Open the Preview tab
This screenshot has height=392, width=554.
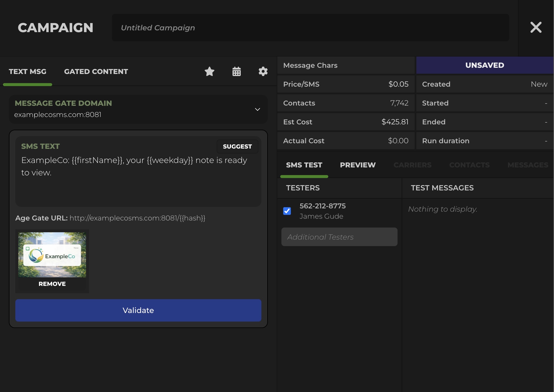[x=357, y=165]
